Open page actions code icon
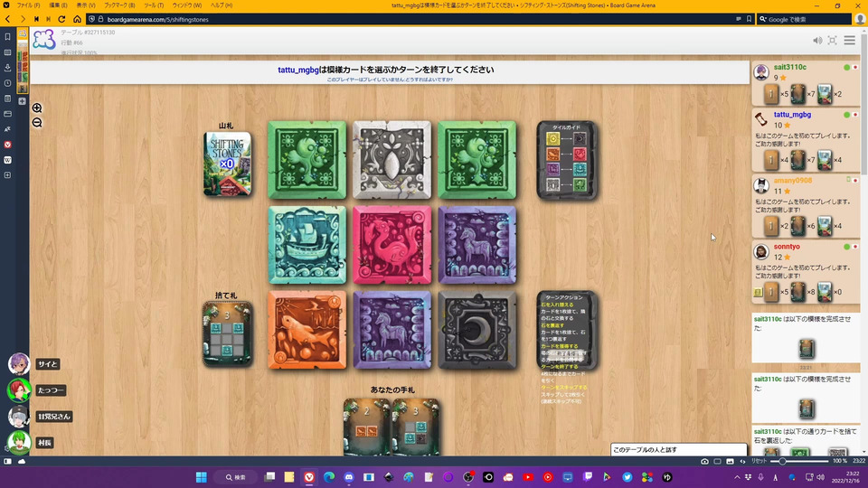 [743, 461]
